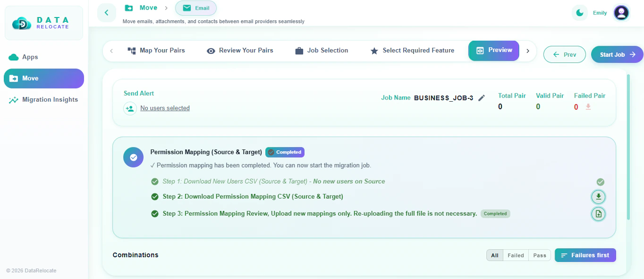Image resolution: width=644 pixels, height=279 pixels.
Task: Filter combinations by Failed
Action: 516,255
